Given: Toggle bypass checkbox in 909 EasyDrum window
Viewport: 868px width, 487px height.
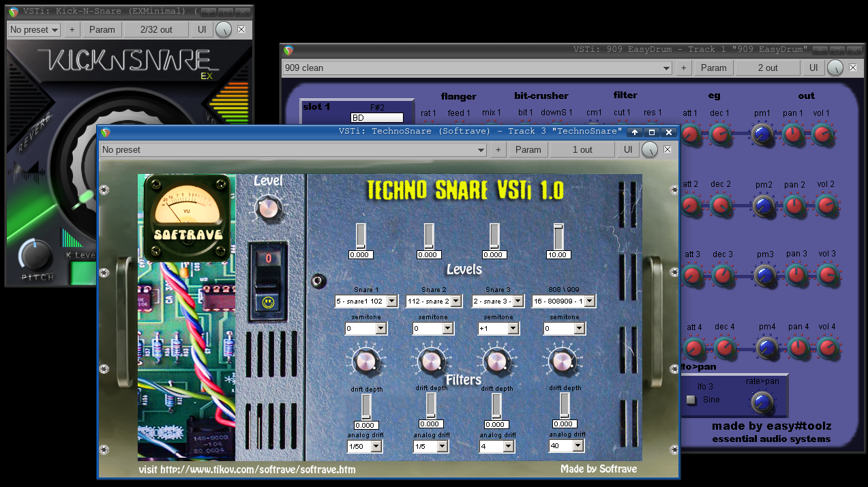Looking at the screenshot, I should pyautogui.click(x=852, y=68).
